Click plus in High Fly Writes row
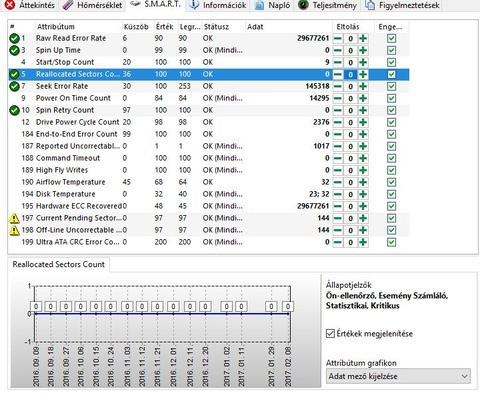 tap(363, 170)
